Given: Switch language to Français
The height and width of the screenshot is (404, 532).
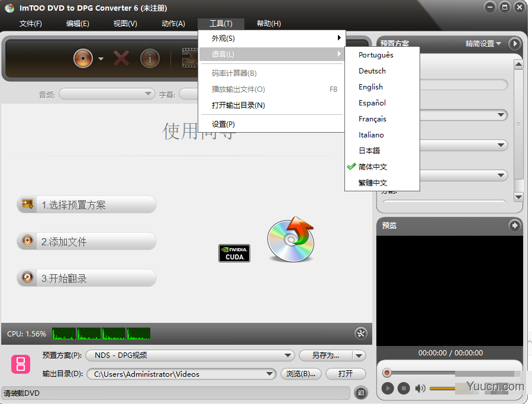Looking at the screenshot, I should pos(382,119).
